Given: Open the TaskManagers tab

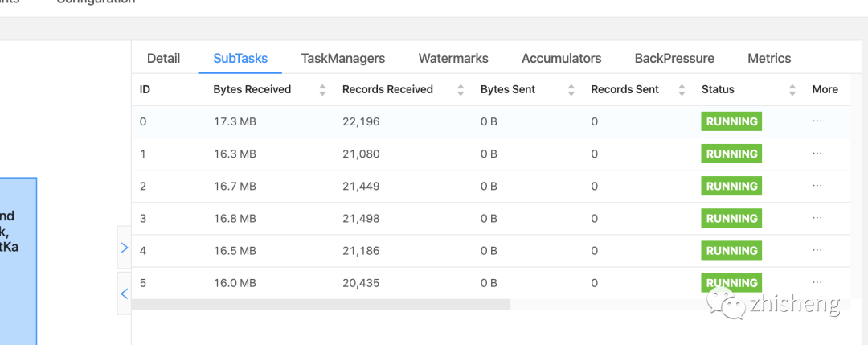Looking at the screenshot, I should tap(342, 58).
